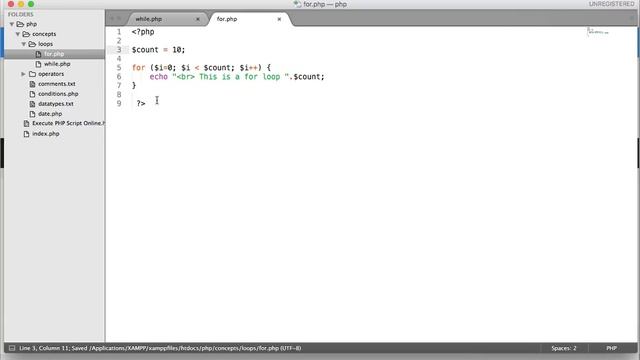Viewport: 640px width, 360px height.
Task: Click the FOLDERS sidebar heading
Action: click(21, 14)
